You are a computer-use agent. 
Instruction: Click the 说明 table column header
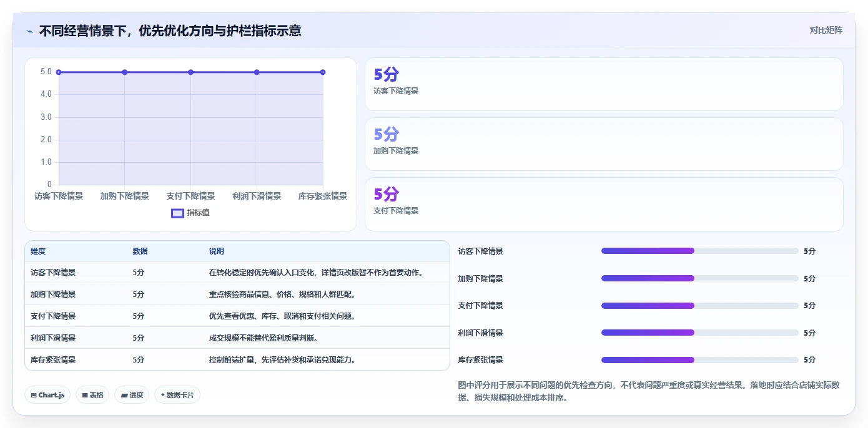pos(216,251)
